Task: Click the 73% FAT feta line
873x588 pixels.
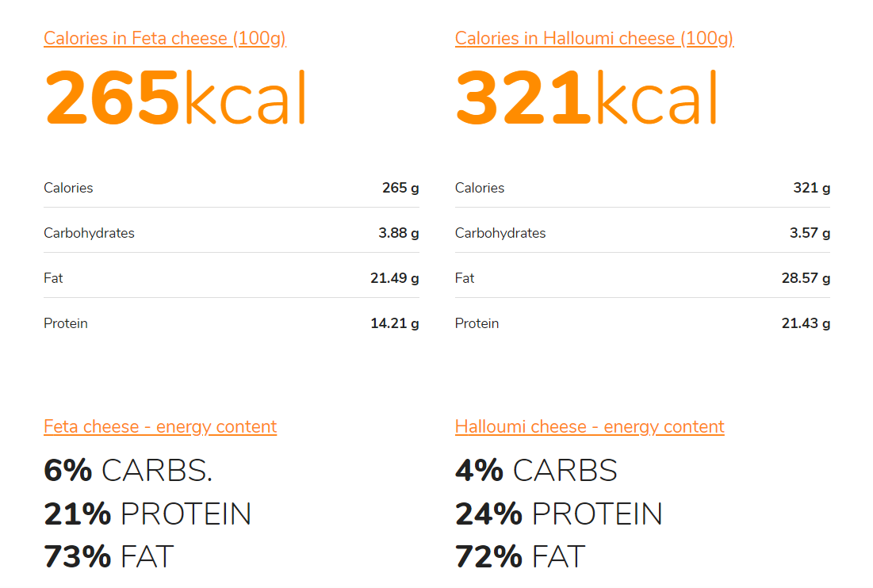Action: (x=109, y=556)
